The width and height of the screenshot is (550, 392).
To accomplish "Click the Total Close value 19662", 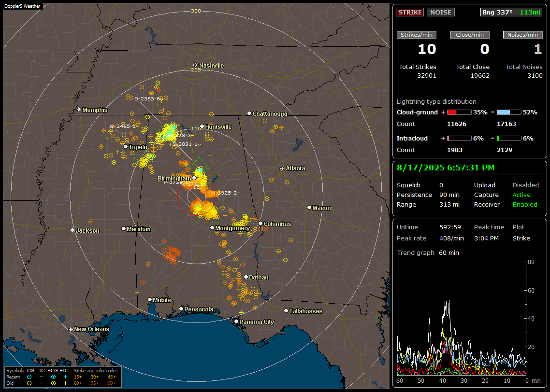I will click(x=480, y=76).
